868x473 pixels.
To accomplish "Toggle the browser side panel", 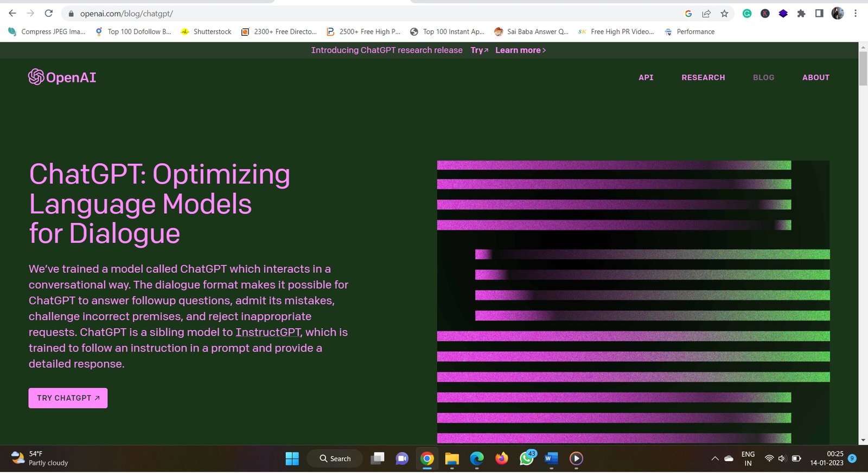I will coord(819,14).
